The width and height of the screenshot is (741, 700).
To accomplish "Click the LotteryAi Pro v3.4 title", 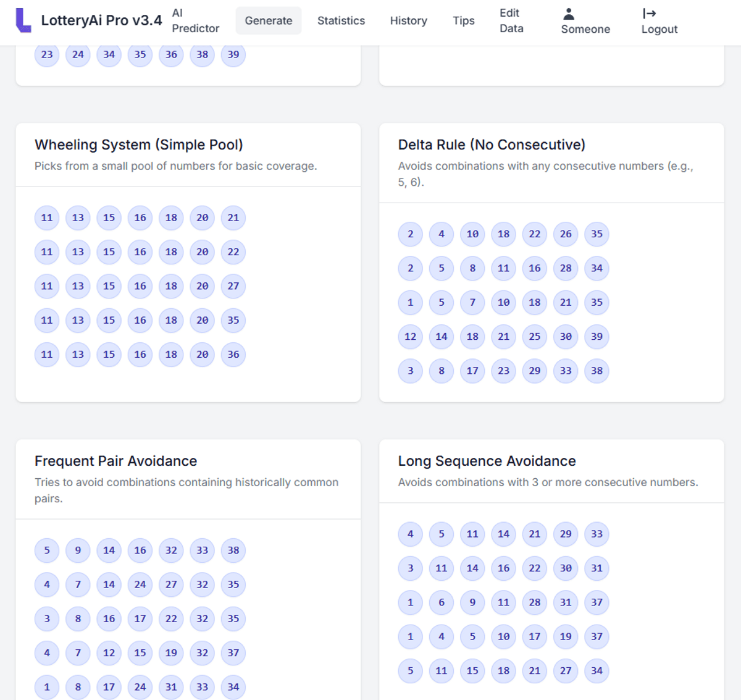I will pos(101,20).
